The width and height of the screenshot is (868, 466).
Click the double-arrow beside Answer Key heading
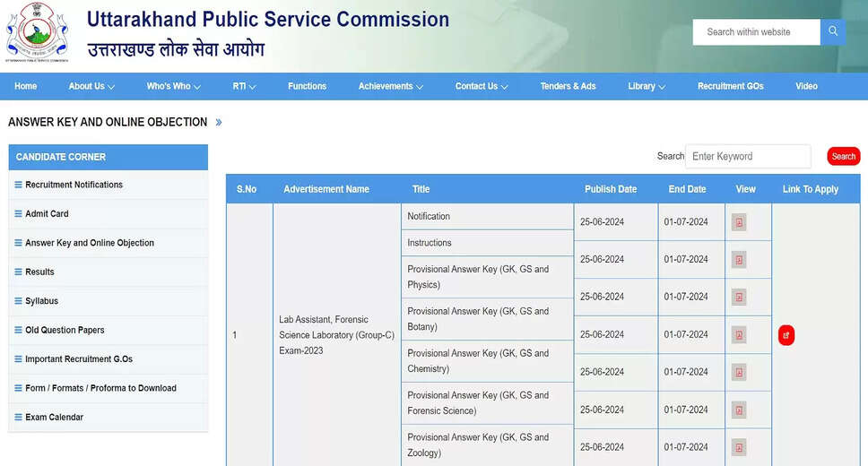click(x=219, y=122)
